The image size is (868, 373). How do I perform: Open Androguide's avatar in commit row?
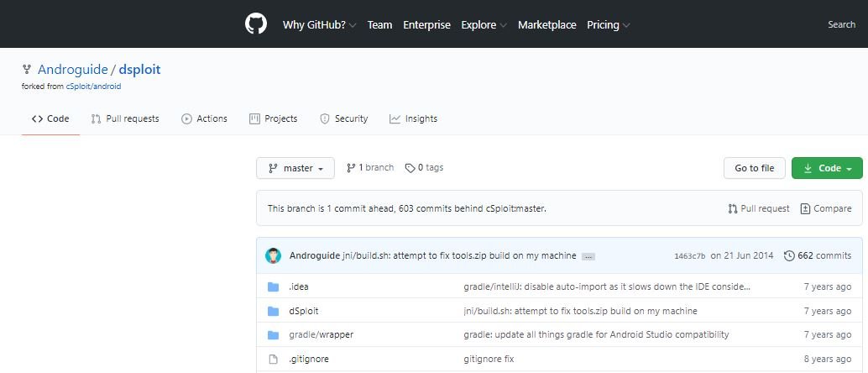coord(273,255)
